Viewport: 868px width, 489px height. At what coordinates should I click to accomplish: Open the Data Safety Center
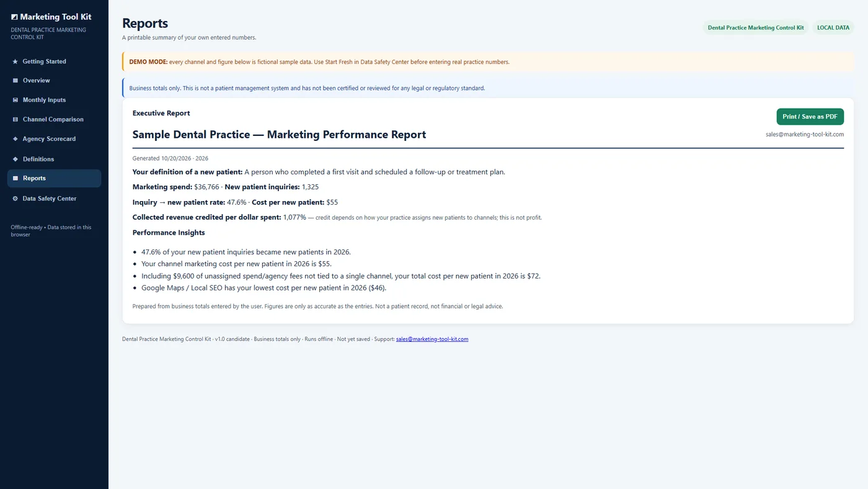[54, 199]
